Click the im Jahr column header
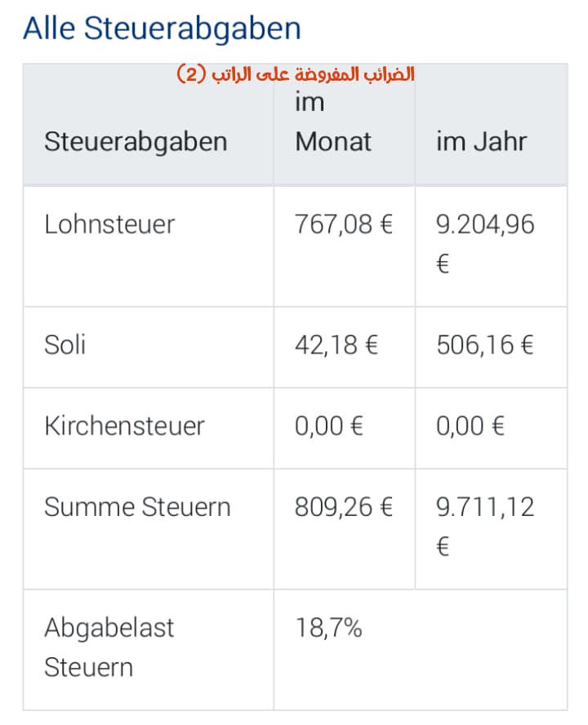Viewport: 588px width, 725px height. (x=481, y=141)
